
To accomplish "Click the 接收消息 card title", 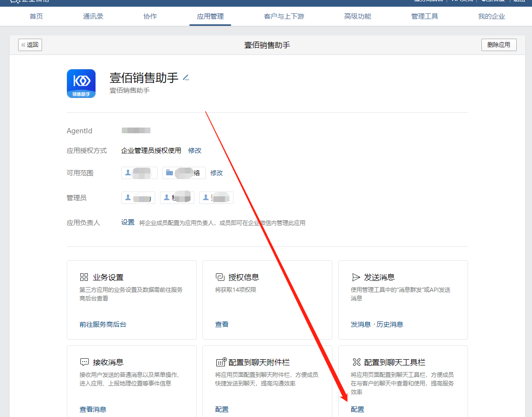I will 108,363.
